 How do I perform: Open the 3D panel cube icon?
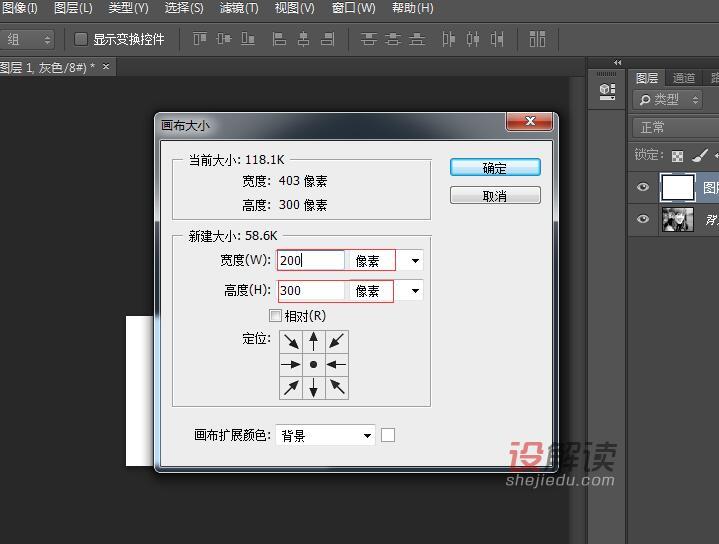coord(607,91)
